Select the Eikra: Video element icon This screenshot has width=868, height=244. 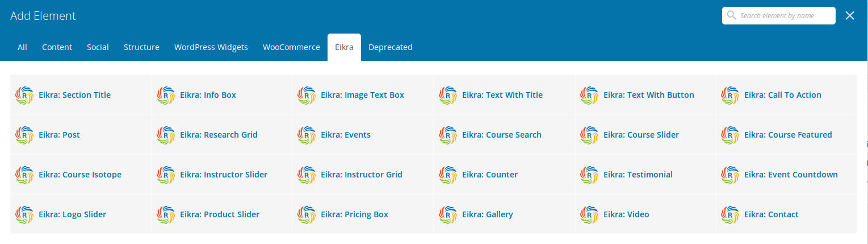tap(589, 214)
